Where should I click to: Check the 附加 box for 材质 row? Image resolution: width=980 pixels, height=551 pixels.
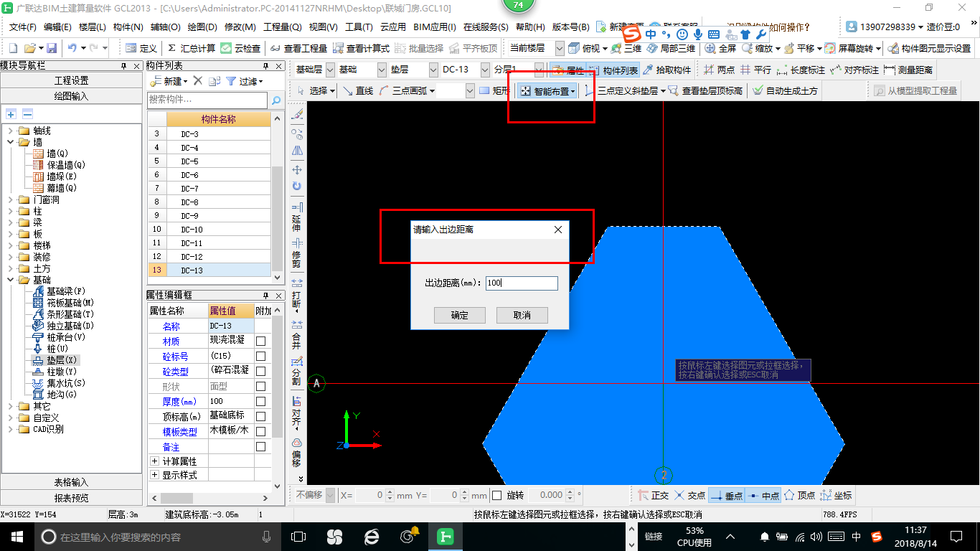pos(261,342)
